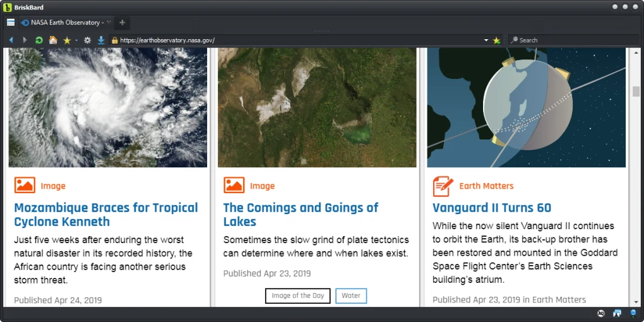This screenshot has height=322, width=644.
Task: Open the Vanguard II Turns 60 article
Action: (491, 208)
